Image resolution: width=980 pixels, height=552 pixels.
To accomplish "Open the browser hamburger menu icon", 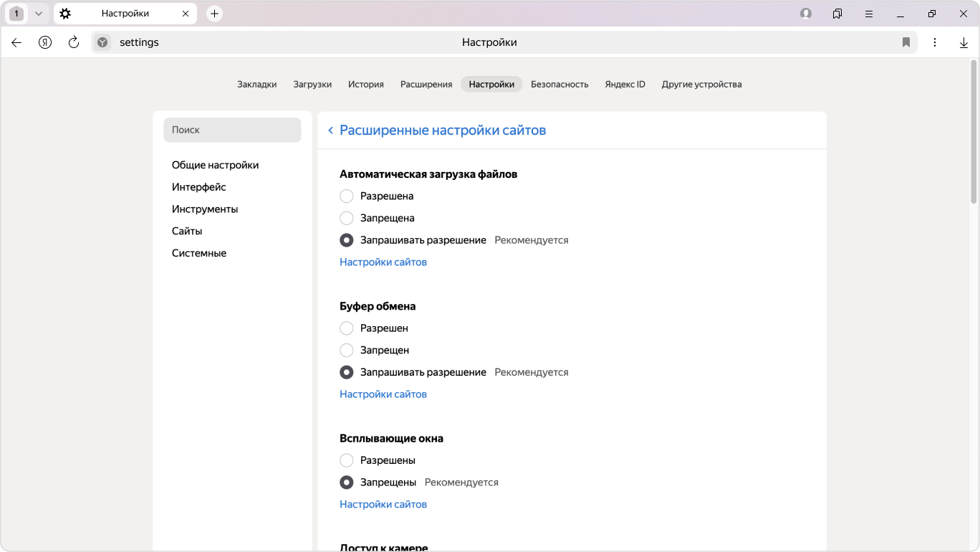I will pyautogui.click(x=869, y=14).
